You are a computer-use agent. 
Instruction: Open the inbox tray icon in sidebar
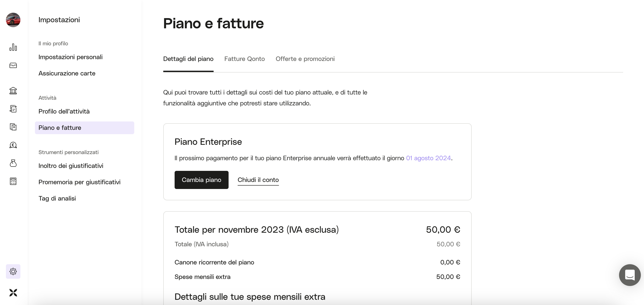point(13,65)
